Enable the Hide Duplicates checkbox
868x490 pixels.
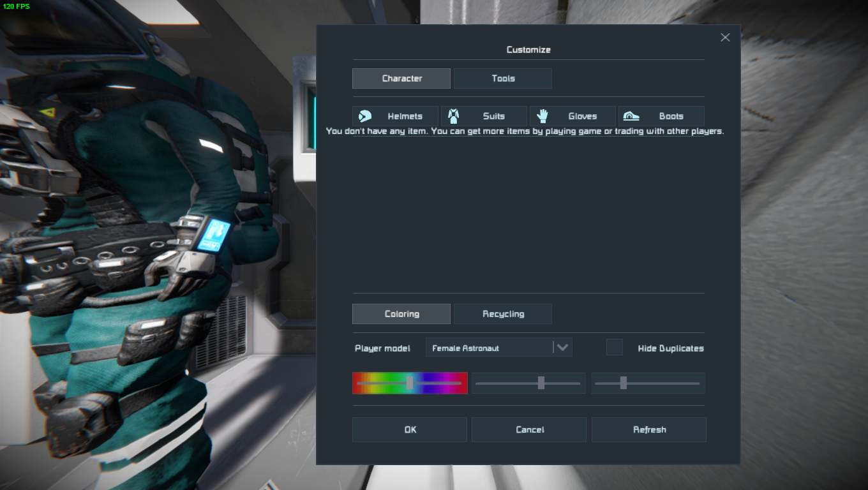pos(614,348)
